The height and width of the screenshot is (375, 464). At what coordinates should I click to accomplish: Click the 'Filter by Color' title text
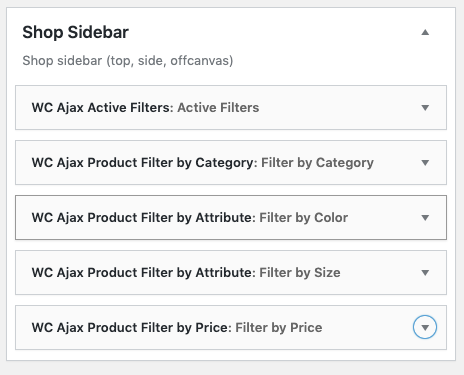click(304, 218)
